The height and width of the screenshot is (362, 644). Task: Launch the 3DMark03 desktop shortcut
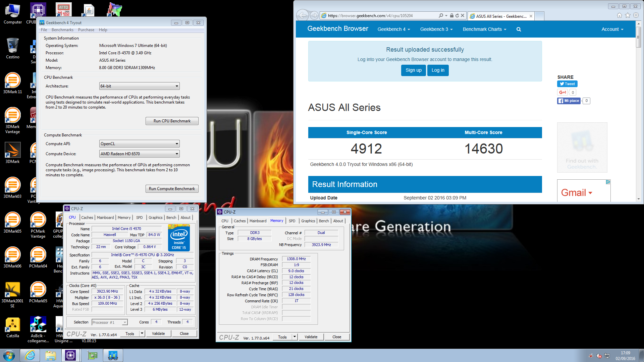[x=13, y=188]
